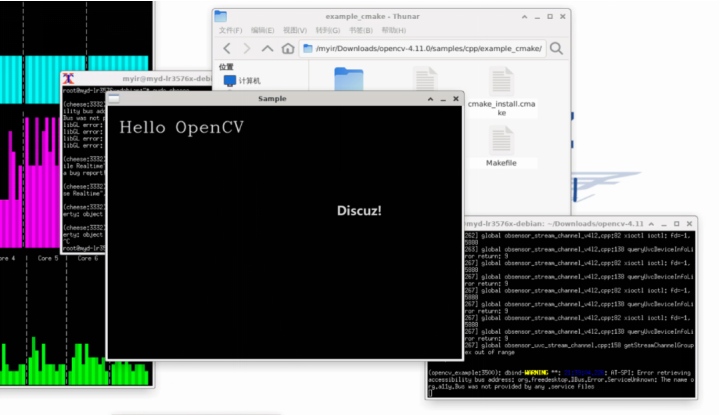Open Sample window menu icon at title-bar left
The height and width of the screenshot is (415, 726).
(x=113, y=98)
